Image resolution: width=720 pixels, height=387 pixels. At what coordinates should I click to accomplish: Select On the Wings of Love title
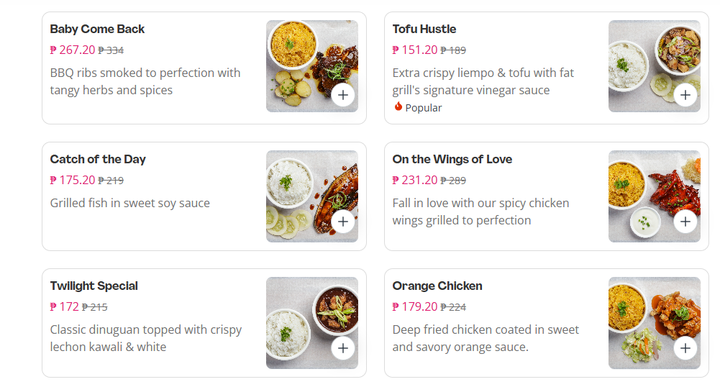tap(452, 159)
